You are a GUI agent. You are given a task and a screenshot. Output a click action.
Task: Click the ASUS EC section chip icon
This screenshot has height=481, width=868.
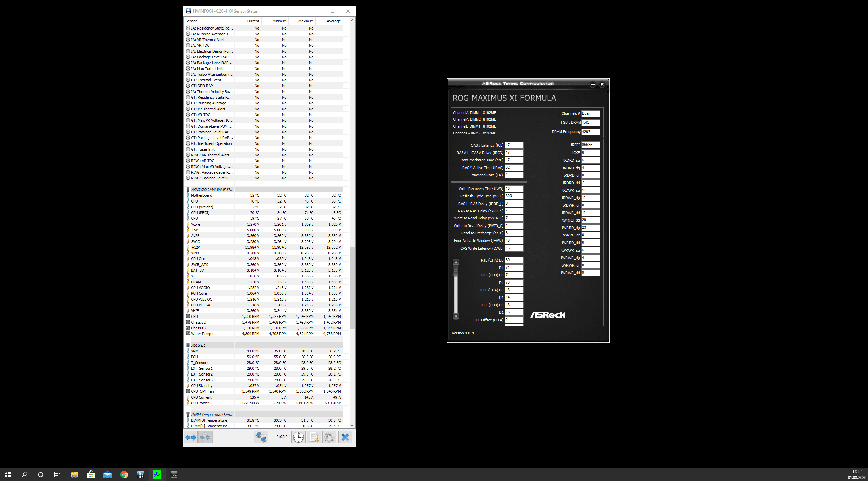click(x=188, y=345)
